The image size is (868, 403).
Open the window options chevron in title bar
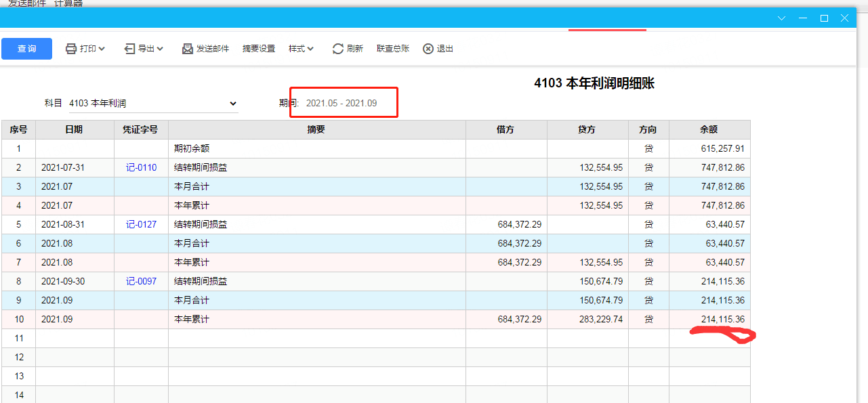[781, 18]
